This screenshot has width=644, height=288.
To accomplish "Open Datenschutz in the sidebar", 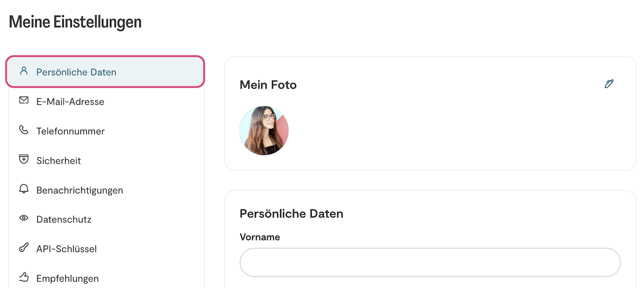I will (64, 220).
